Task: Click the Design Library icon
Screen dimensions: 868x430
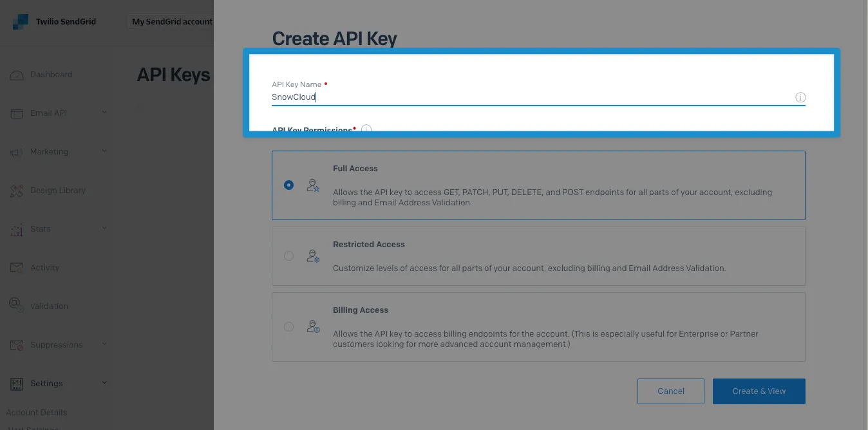Action: [x=17, y=191]
